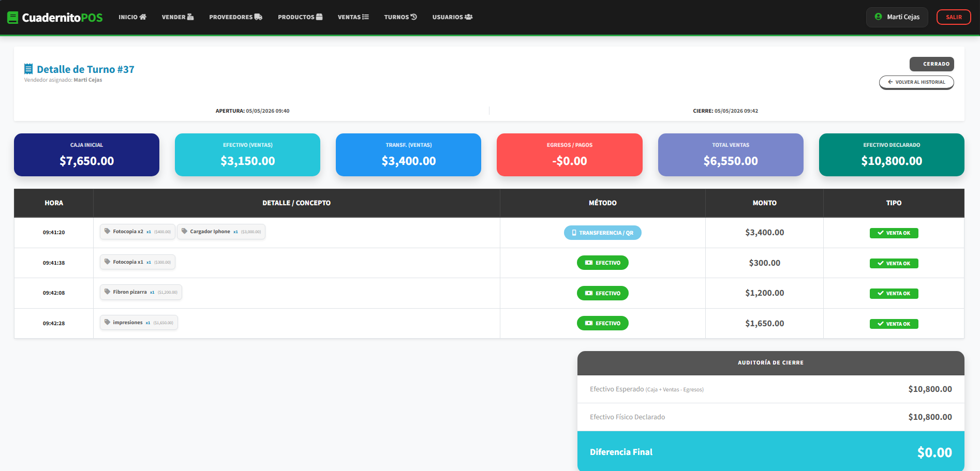Click the cash register icon by VENDER
Viewport: 980px width, 471px height.
190,17
